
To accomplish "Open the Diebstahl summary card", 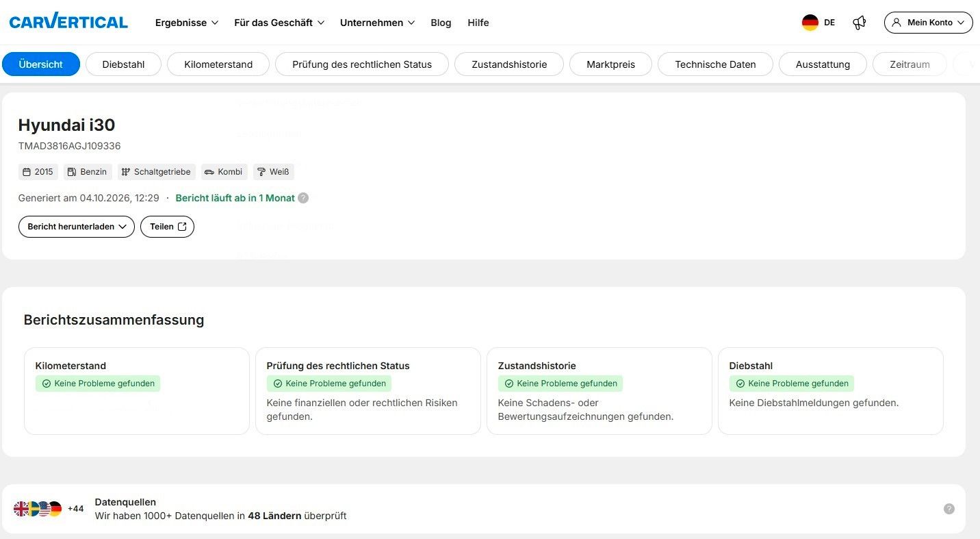I will (831, 391).
